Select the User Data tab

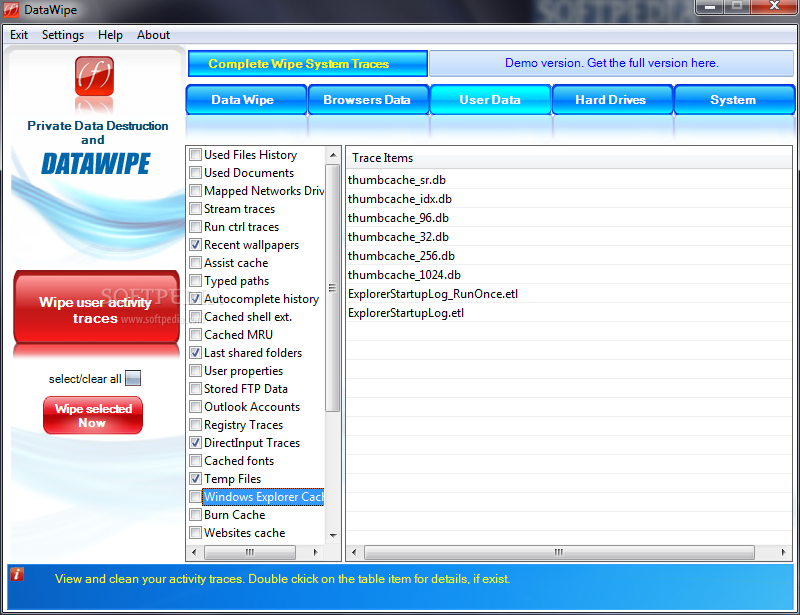[x=490, y=100]
